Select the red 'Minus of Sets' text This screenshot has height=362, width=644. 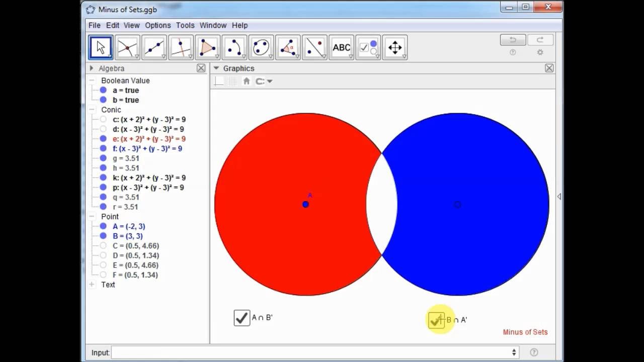click(x=525, y=332)
